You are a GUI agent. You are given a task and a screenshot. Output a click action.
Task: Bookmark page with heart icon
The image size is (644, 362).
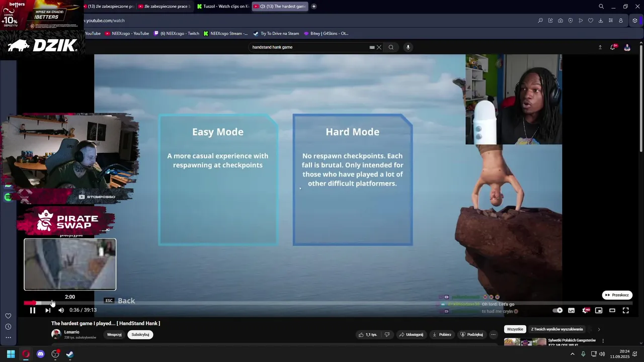coord(591,21)
